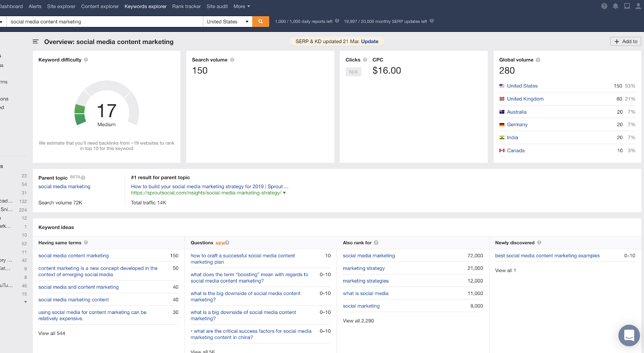Click the orange search magnifier button

coord(260,21)
